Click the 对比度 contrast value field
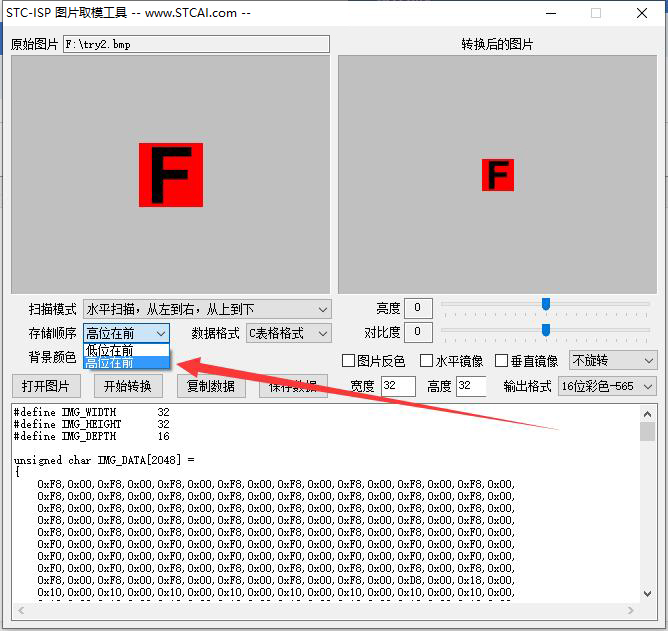This screenshot has height=631, width=668. [418, 332]
